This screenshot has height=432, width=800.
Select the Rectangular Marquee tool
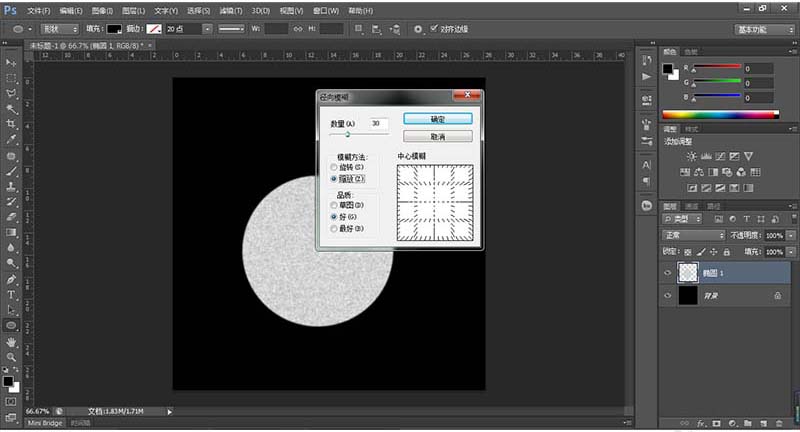click(11, 77)
